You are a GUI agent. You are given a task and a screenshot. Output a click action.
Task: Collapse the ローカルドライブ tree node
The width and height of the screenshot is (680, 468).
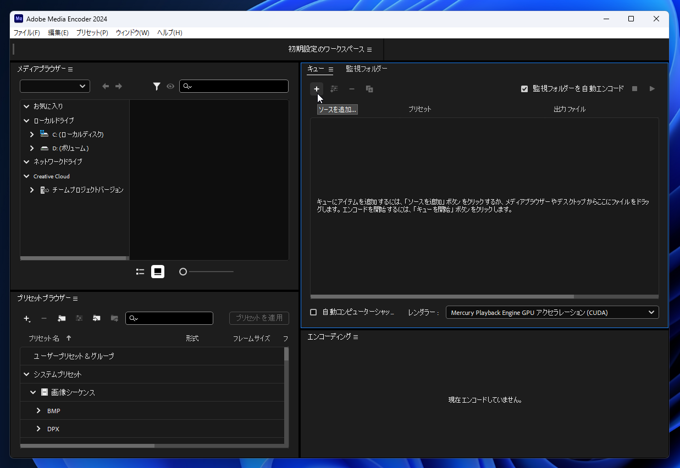(x=26, y=121)
